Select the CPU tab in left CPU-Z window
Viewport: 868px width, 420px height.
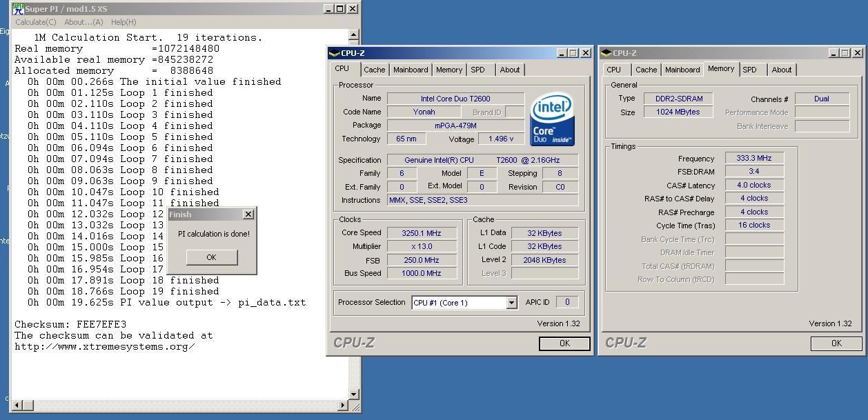click(342, 69)
